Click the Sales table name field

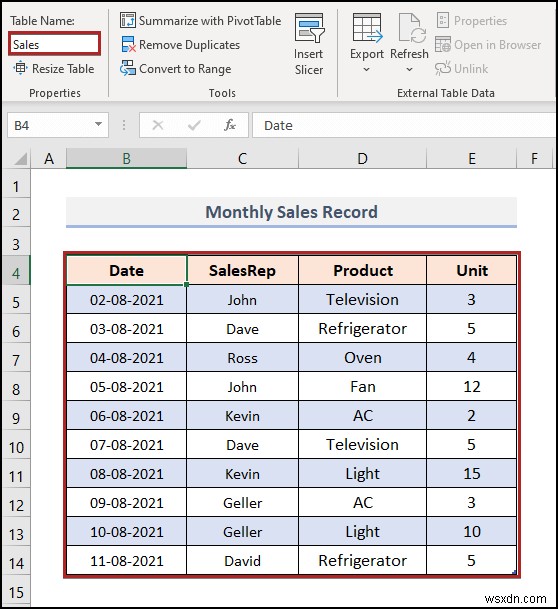[x=54, y=44]
